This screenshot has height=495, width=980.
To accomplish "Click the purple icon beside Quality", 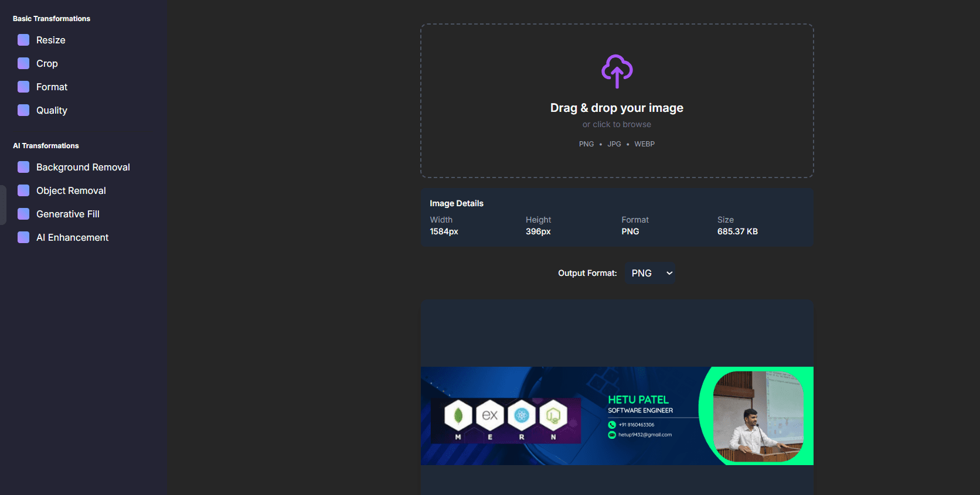I will [x=23, y=110].
